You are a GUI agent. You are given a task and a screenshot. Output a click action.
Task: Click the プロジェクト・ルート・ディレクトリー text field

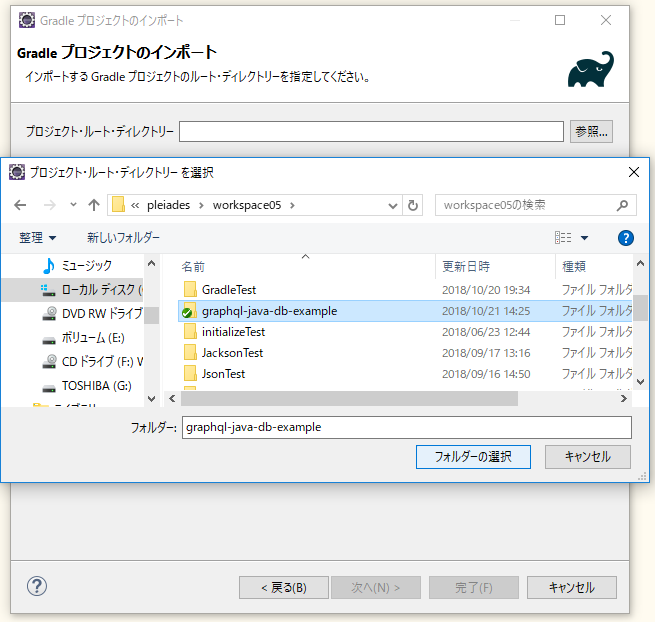point(371,132)
